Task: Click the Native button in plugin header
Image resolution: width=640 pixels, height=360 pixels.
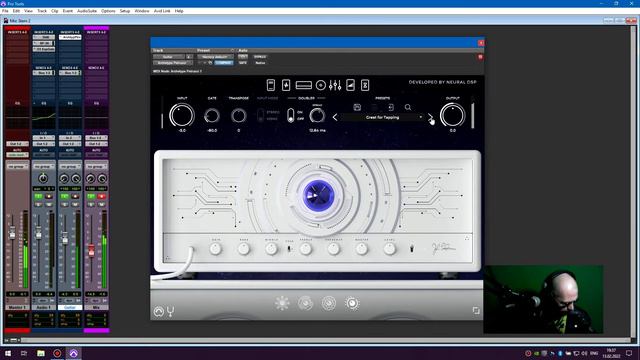Action: click(260, 63)
